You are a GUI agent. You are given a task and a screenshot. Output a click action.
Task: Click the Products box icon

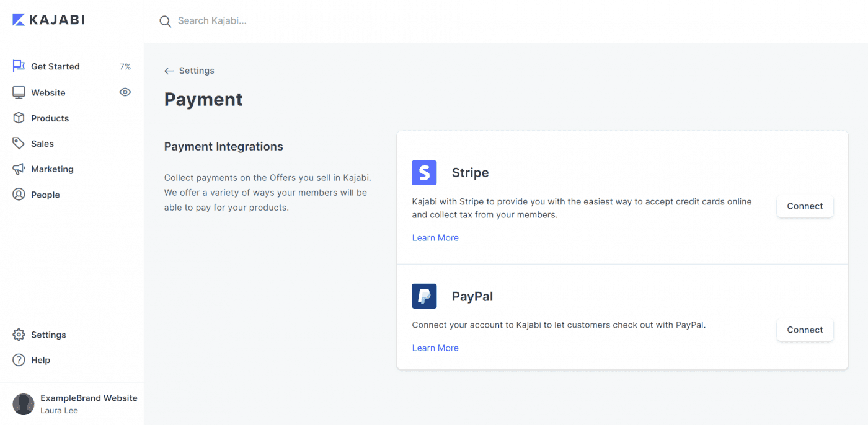(19, 118)
